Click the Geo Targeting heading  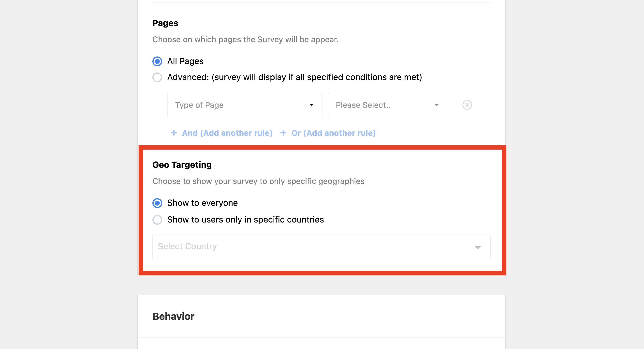coord(182,165)
